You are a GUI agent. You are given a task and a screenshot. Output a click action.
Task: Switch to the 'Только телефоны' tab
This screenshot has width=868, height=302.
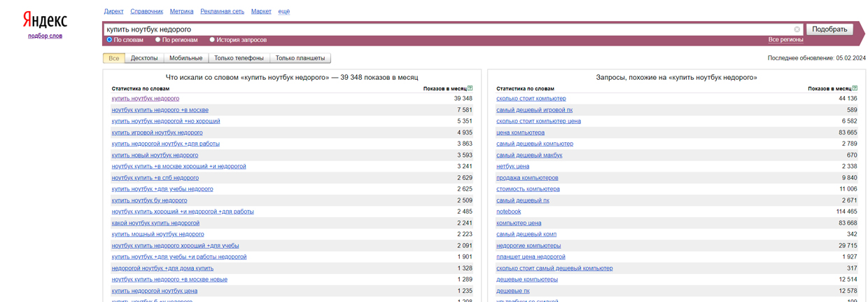point(239,58)
